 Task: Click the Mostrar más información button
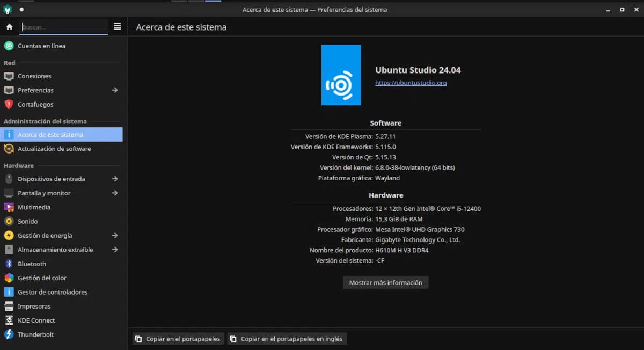click(386, 283)
